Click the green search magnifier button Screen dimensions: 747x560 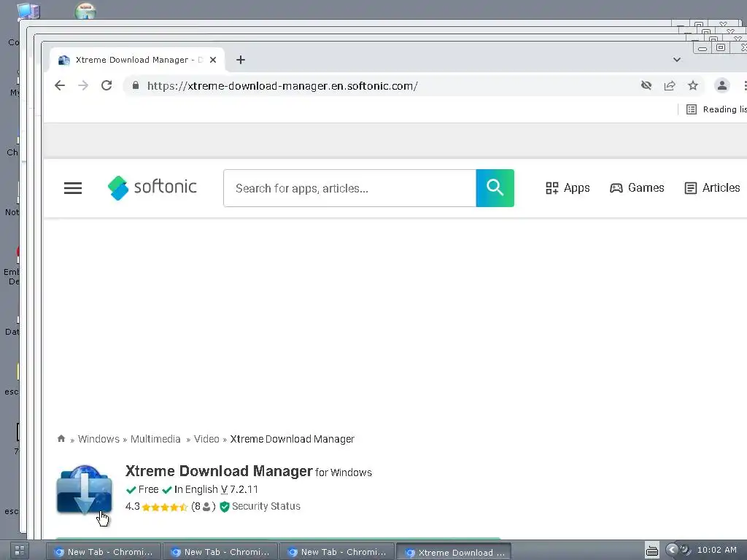tap(495, 188)
